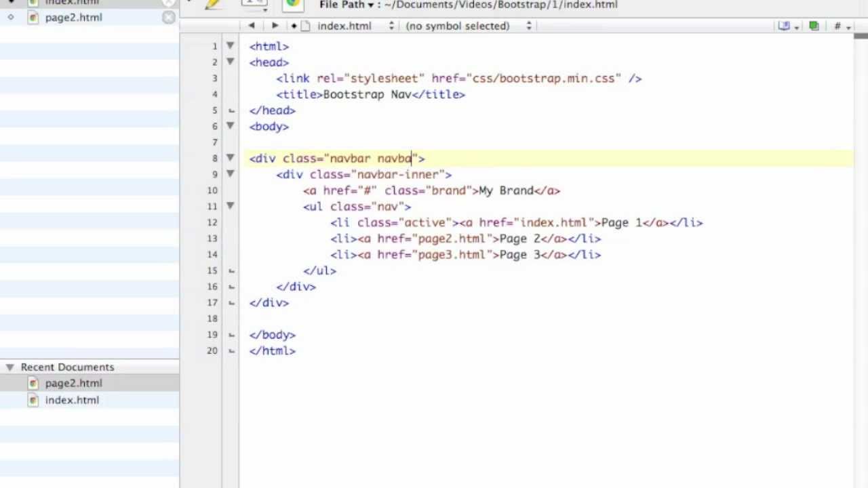Click fold end marker on line 5
This screenshot has height=488, width=868.
231,110
